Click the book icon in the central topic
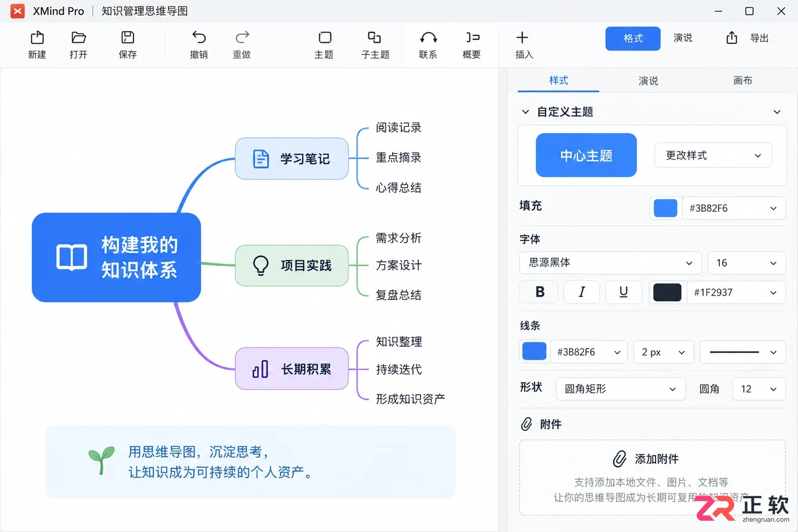 click(72, 257)
